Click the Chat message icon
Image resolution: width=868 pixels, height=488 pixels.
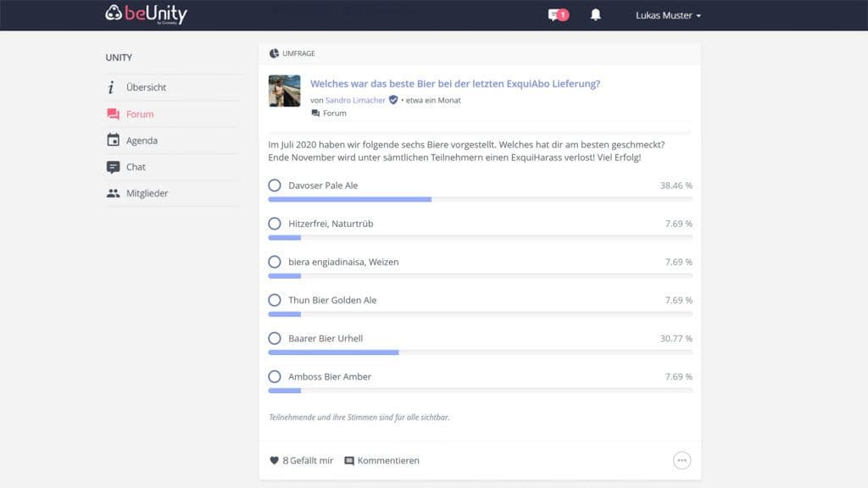coord(113,167)
